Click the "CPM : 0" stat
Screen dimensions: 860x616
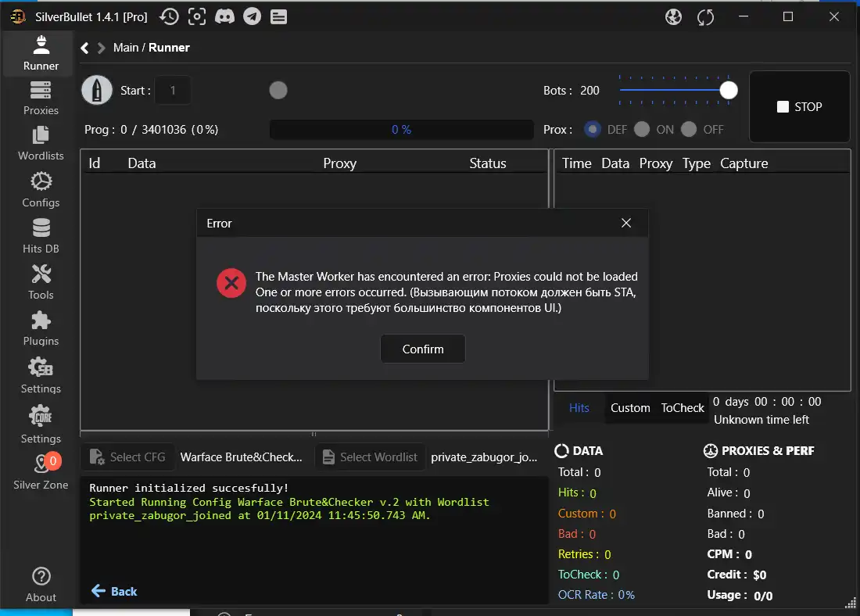(729, 554)
